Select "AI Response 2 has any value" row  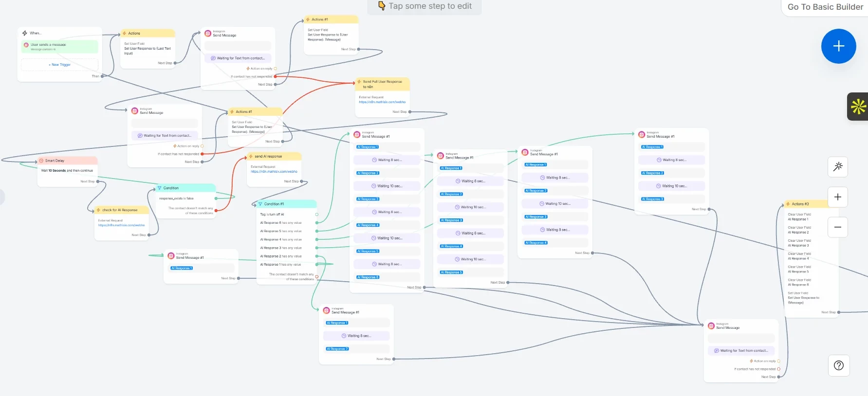click(x=287, y=256)
